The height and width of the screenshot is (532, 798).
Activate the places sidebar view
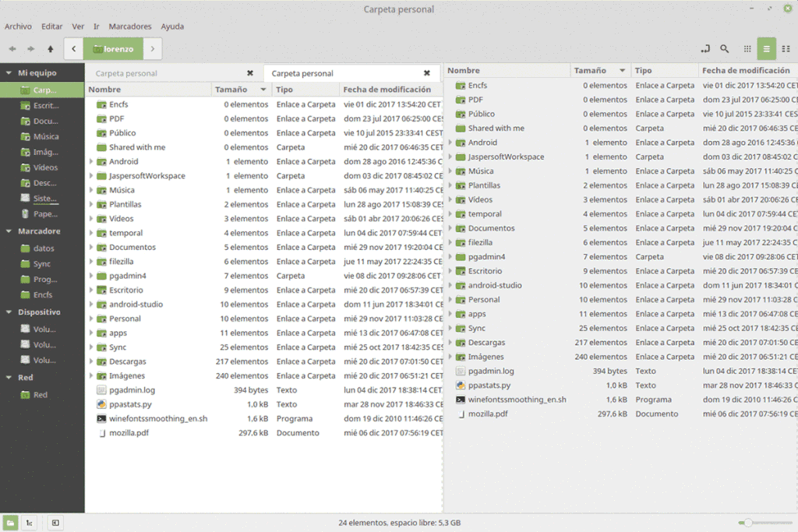10,523
